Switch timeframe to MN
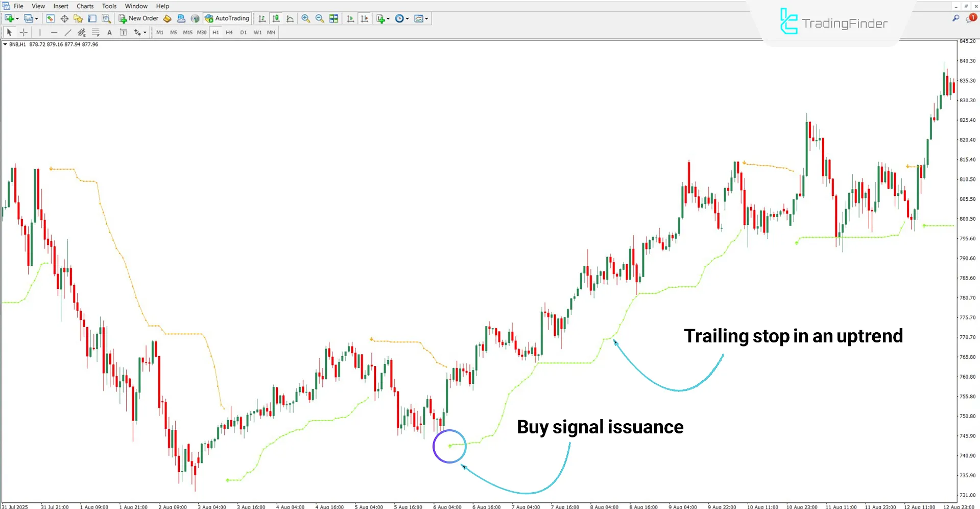The image size is (980, 509). coord(271,32)
